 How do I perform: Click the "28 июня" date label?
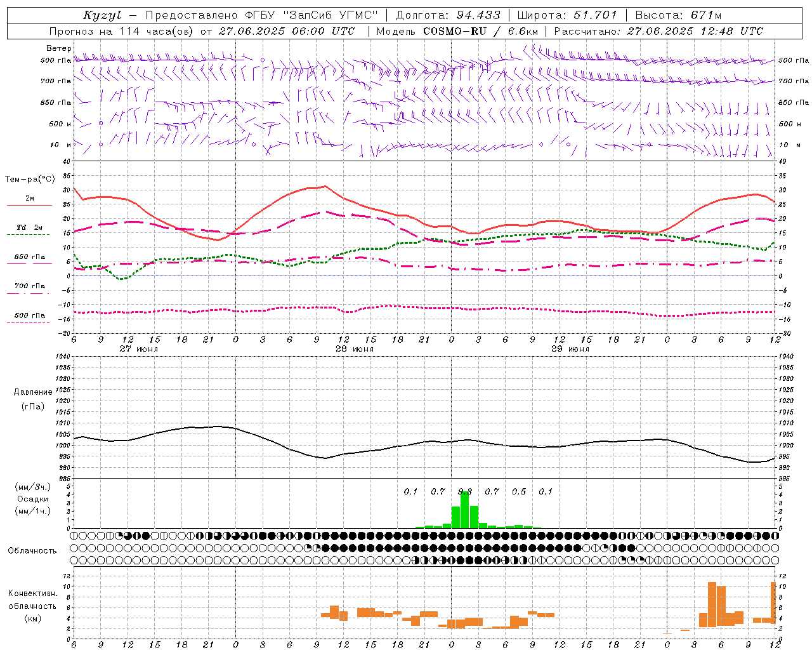click(354, 349)
